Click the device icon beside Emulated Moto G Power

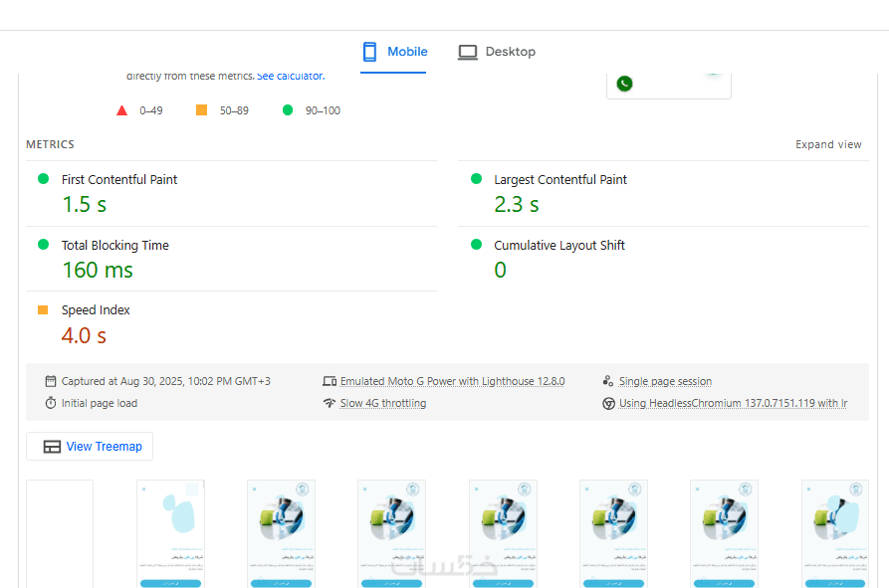point(330,381)
